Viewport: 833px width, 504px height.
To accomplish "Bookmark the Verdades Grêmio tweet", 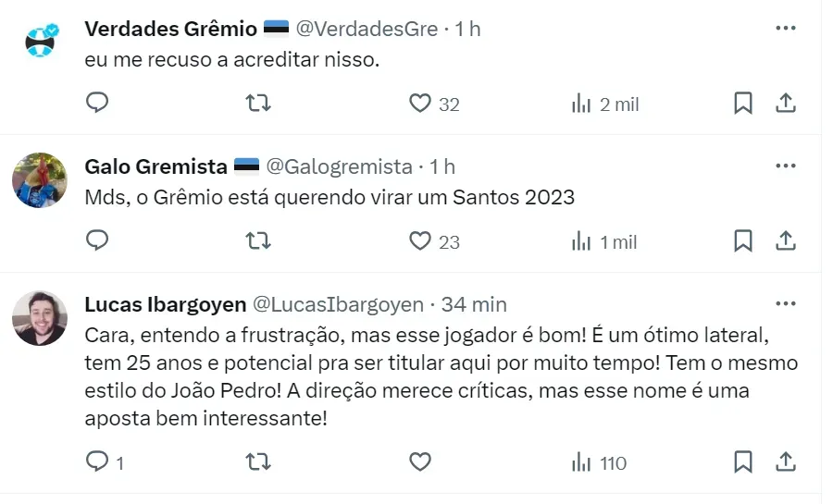I will [x=742, y=104].
